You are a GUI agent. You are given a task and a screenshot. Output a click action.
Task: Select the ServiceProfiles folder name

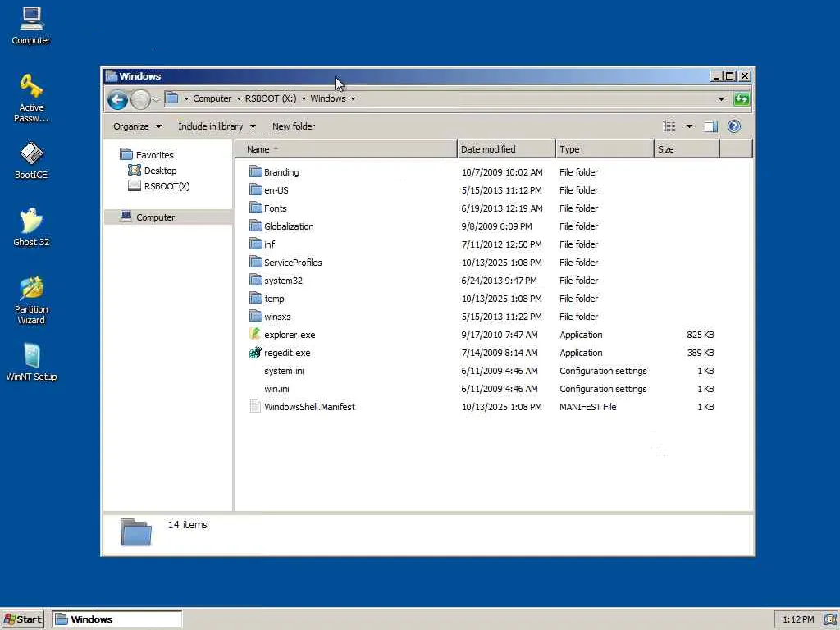tap(293, 262)
